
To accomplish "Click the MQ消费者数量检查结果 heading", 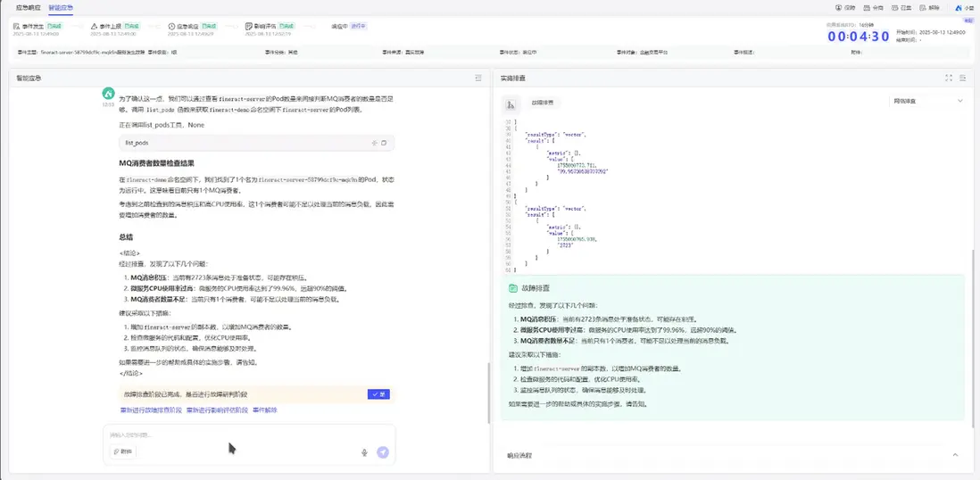I will [x=156, y=163].
